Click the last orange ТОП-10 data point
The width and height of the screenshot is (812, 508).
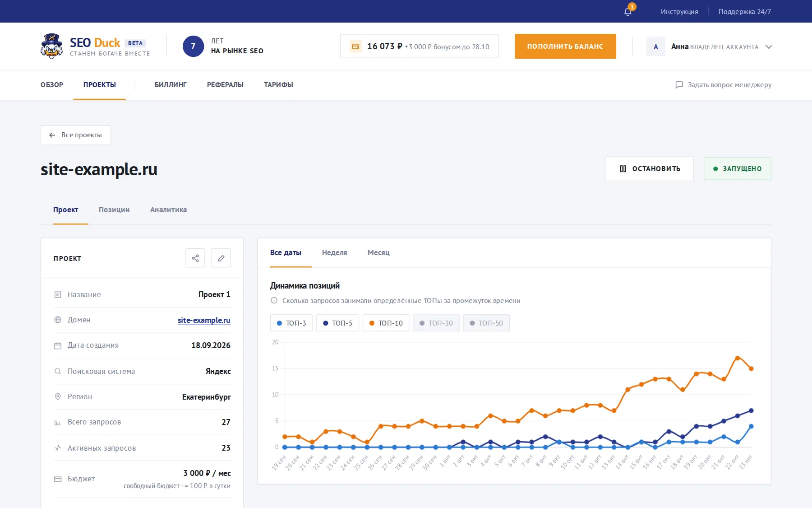tap(751, 368)
